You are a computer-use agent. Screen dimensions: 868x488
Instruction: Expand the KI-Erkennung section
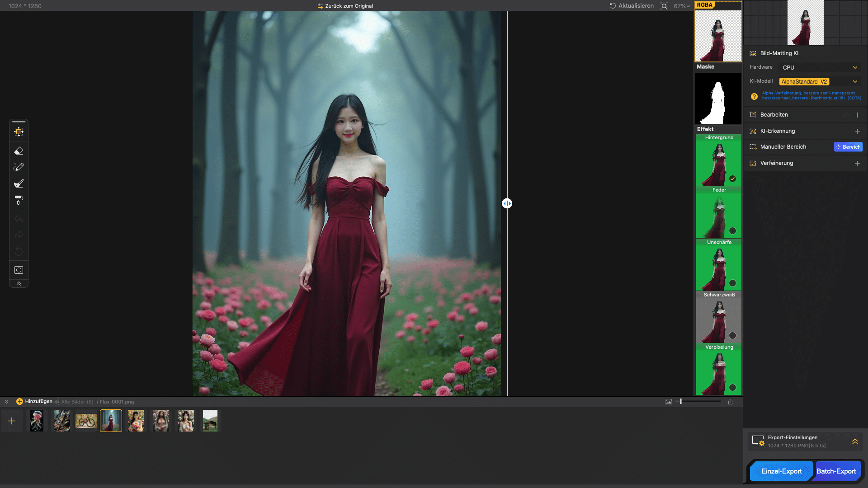857,131
